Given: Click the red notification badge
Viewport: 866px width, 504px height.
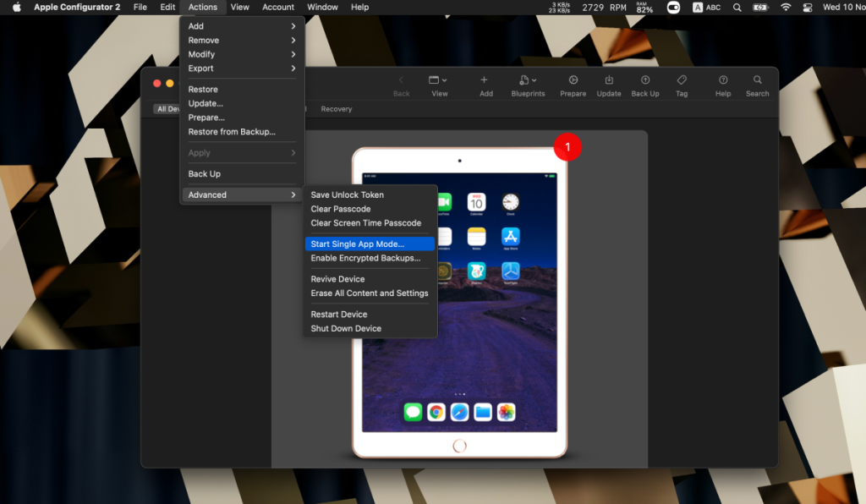Looking at the screenshot, I should (567, 146).
